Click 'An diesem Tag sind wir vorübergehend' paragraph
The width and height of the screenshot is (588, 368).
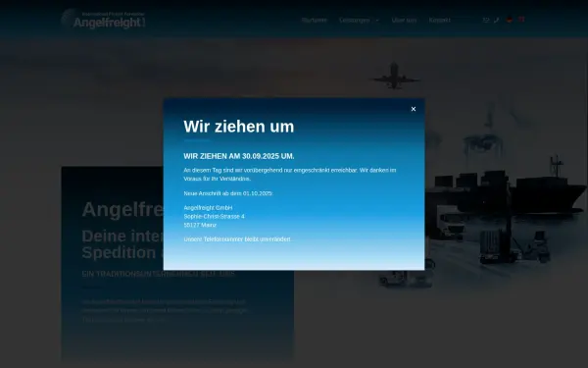coord(290,175)
